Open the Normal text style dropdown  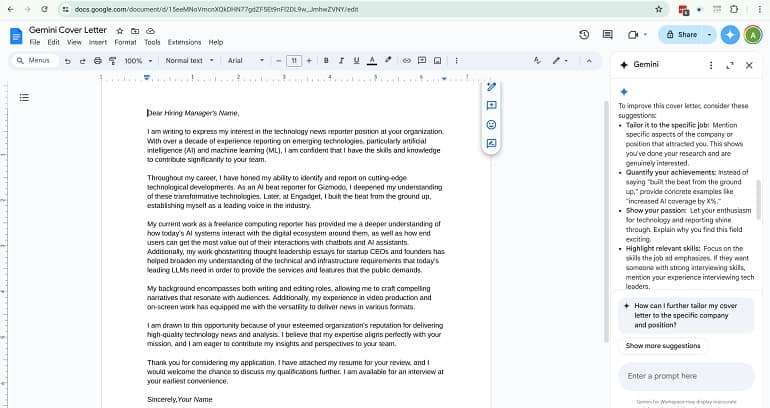(x=190, y=61)
